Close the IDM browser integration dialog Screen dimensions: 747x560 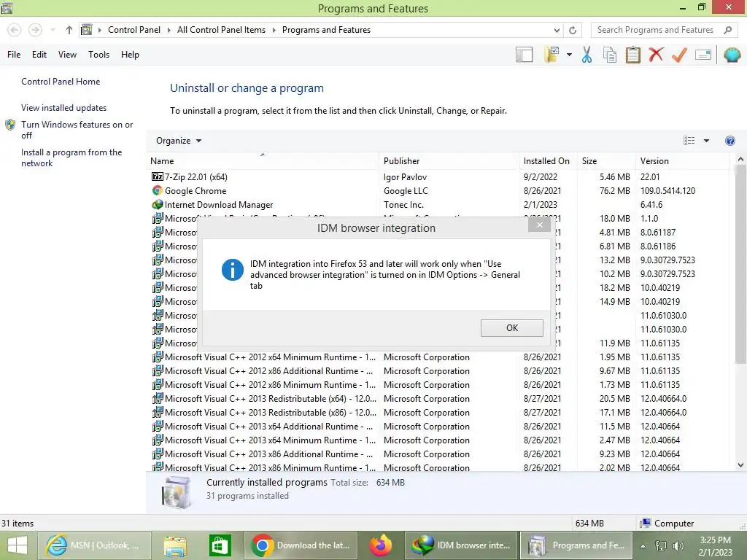pos(539,225)
